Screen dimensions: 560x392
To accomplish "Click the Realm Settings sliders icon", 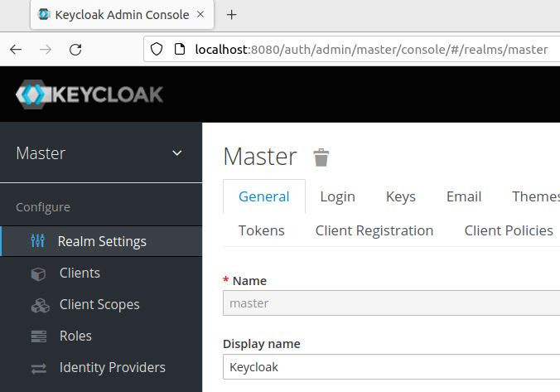I will [x=37, y=241].
